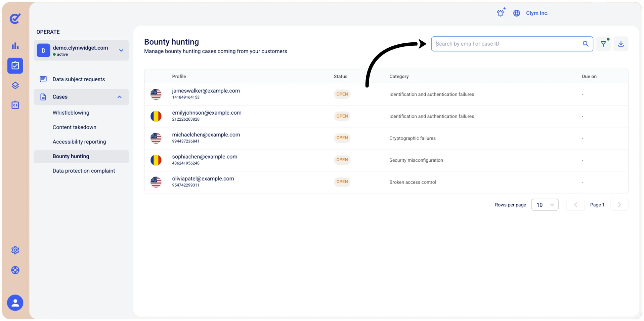Select the checklist clipboard sidebar icon
Image resolution: width=644 pixels, height=321 pixels.
click(x=15, y=66)
